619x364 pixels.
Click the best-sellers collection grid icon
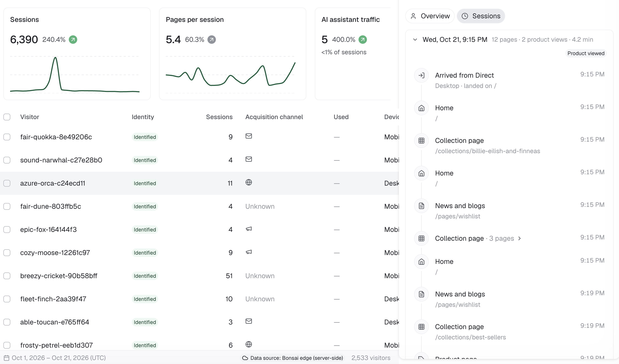pyautogui.click(x=421, y=327)
